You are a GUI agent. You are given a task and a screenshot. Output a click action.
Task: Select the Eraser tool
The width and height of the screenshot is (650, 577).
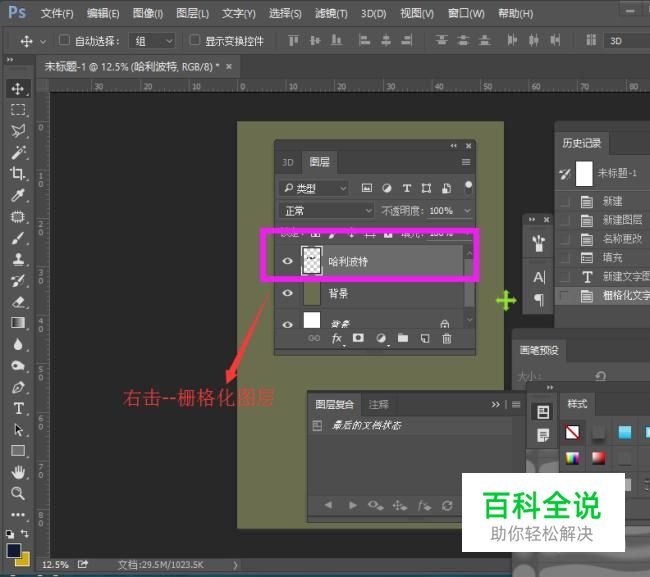point(17,302)
